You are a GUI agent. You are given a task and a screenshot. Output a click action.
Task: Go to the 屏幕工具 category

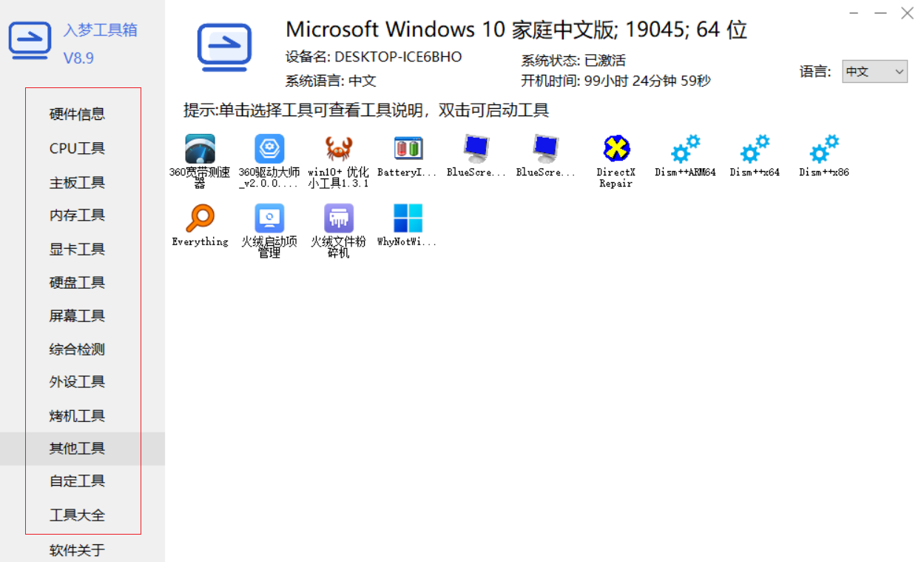click(77, 316)
